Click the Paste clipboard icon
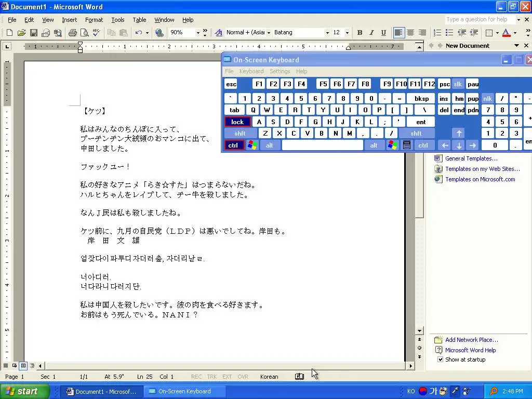The image size is (532, 399). click(x=124, y=33)
